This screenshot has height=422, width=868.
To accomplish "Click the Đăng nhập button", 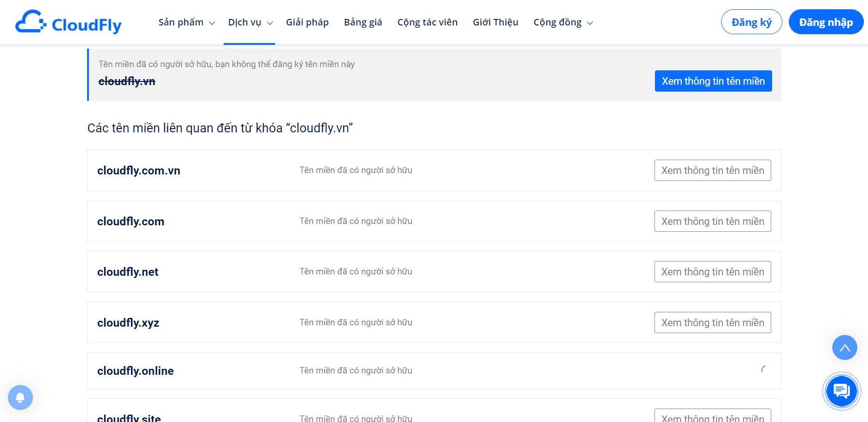I will [826, 22].
